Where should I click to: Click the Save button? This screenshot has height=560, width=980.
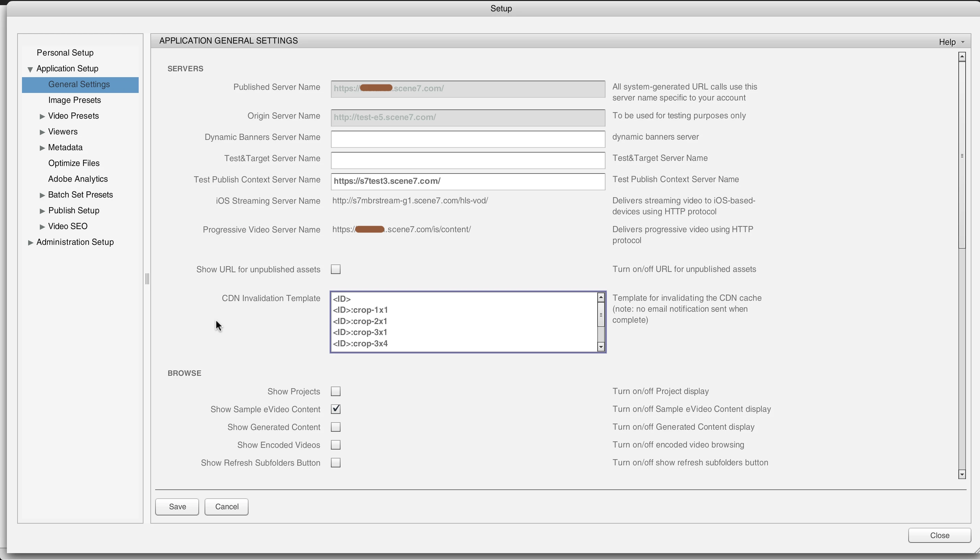(x=177, y=507)
